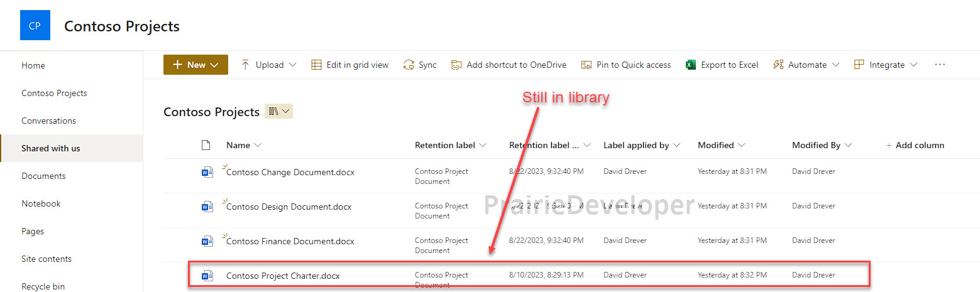Click Contoso Projects library heading
The height and width of the screenshot is (292, 980).
coord(211,112)
